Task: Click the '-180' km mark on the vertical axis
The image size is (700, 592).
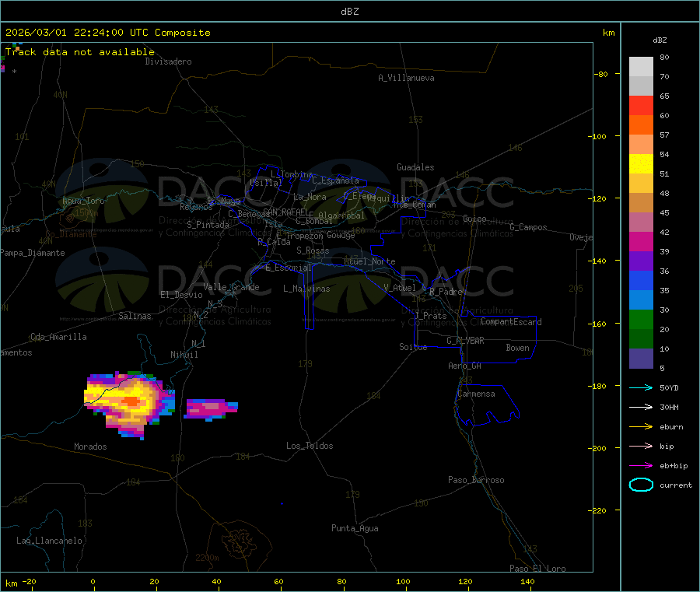Action: 598,386
